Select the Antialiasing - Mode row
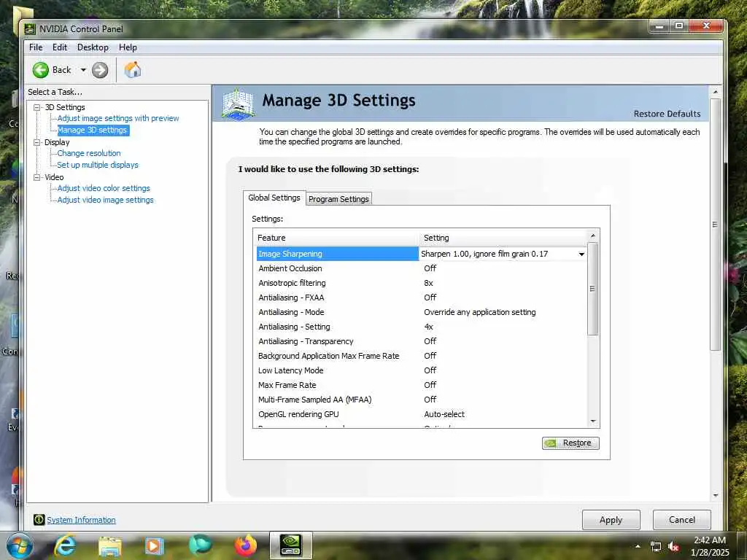 421,312
